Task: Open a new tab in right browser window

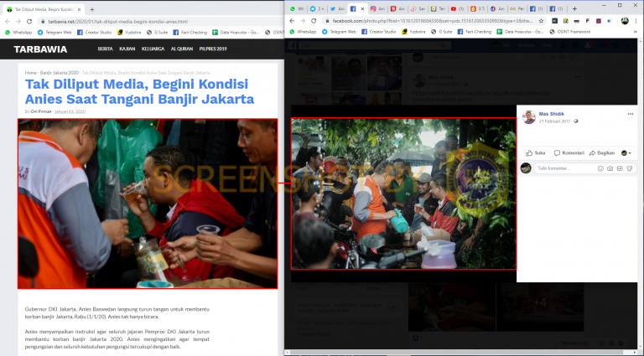Action: click(x=574, y=8)
